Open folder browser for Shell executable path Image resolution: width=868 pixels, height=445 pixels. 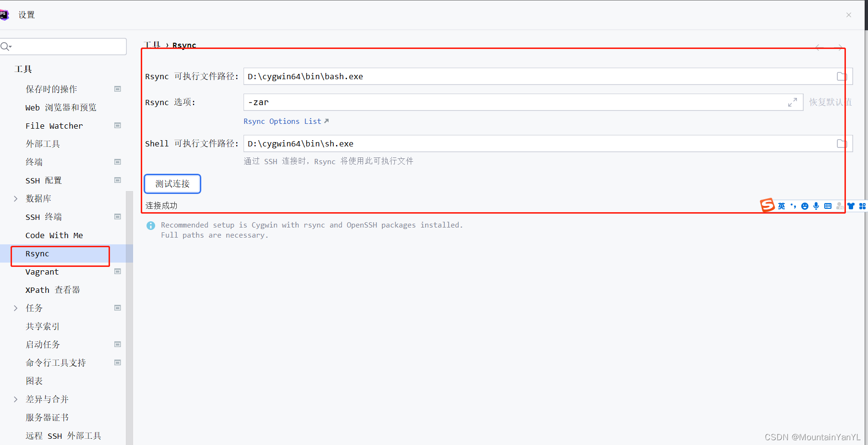pos(841,143)
